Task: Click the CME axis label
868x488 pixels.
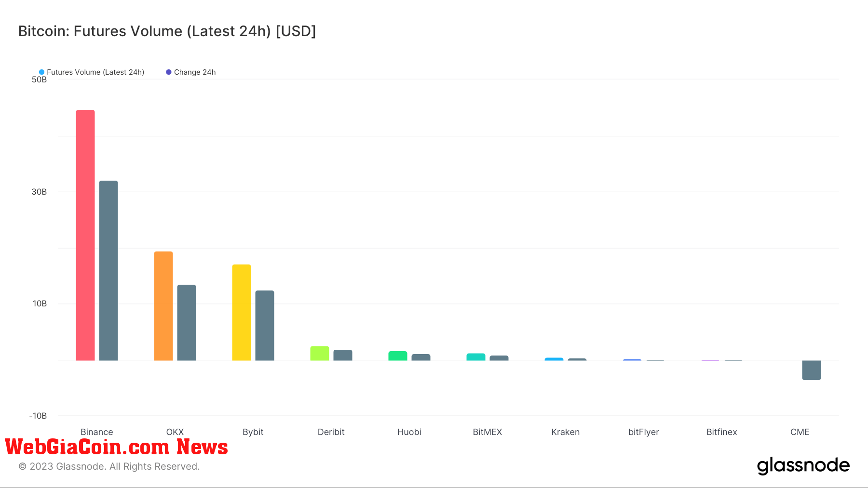Action: tap(800, 432)
